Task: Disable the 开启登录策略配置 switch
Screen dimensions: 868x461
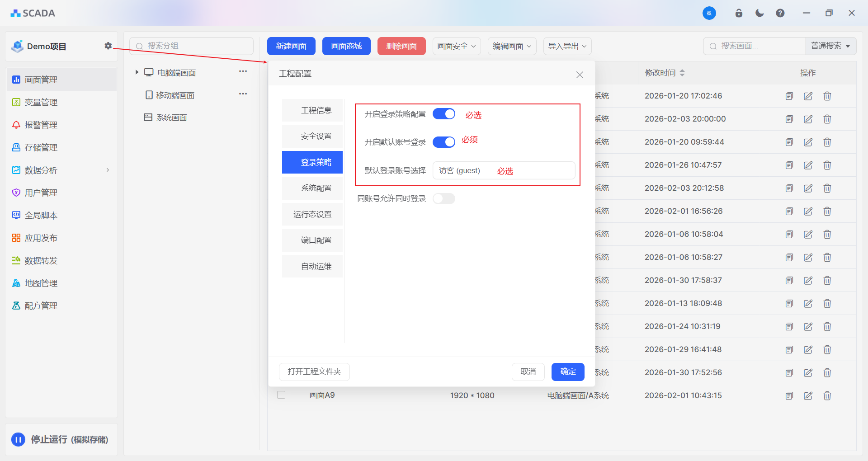Action: pos(443,114)
